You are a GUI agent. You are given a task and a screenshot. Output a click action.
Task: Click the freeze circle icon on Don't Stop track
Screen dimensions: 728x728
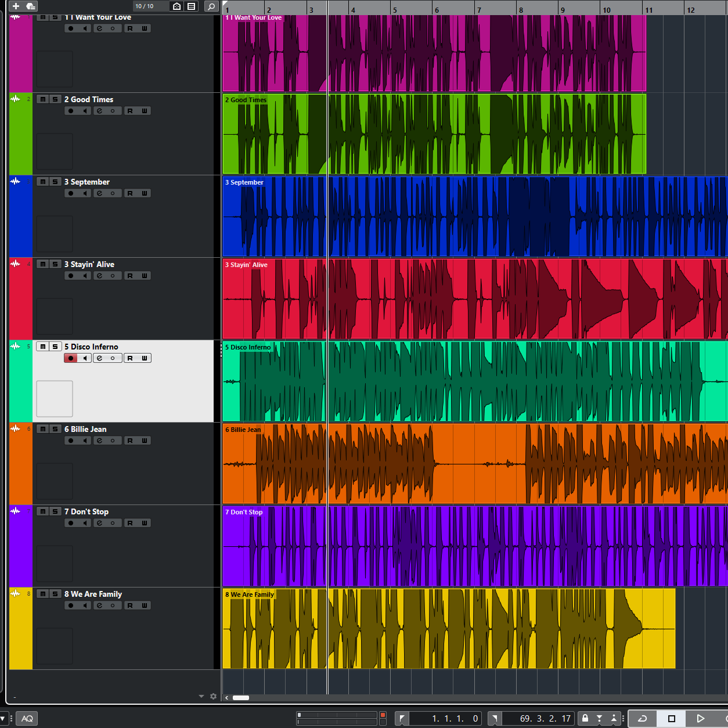point(113,523)
